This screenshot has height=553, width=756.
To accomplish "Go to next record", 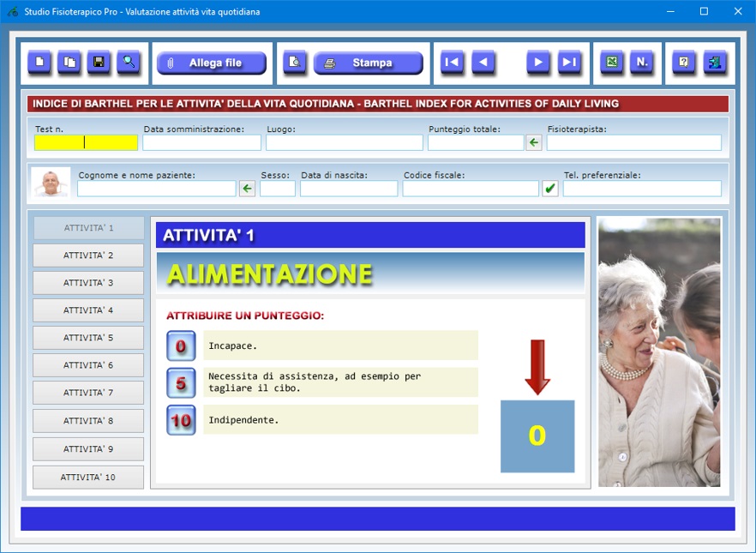I will pyautogui.click(x=538, y=63).
